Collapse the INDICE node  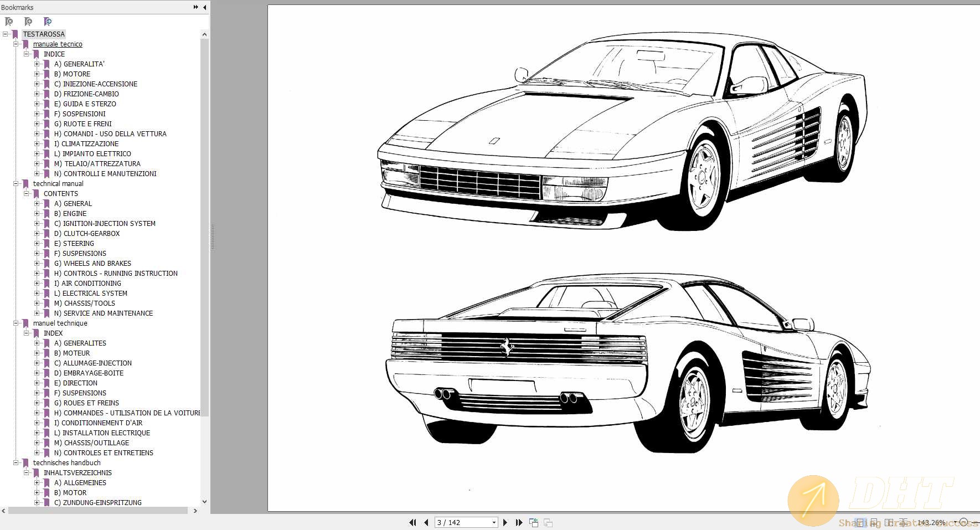(27, 54)
